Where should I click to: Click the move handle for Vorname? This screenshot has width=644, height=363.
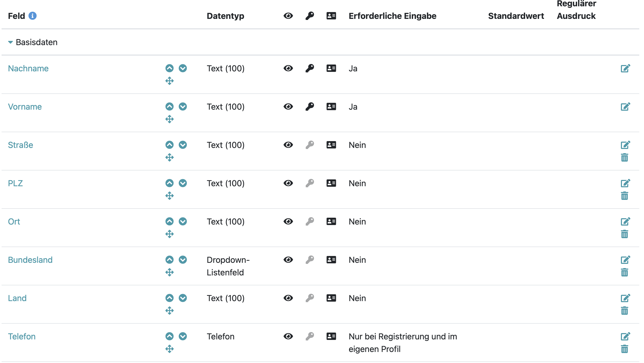click(170, 119)
